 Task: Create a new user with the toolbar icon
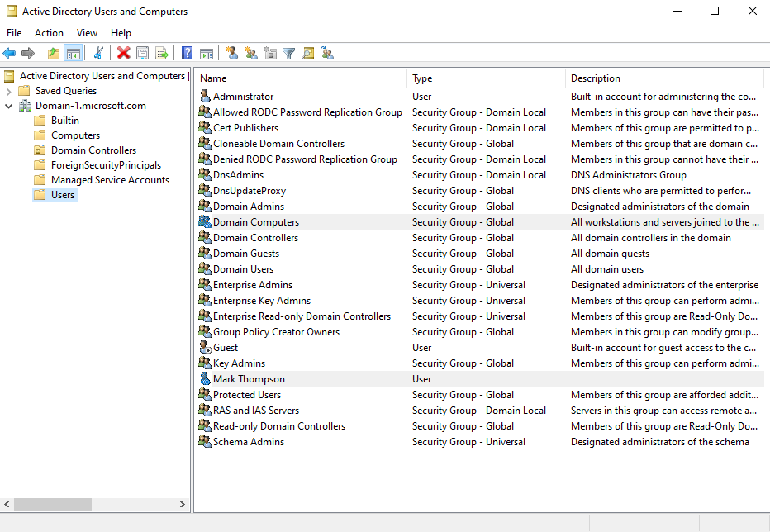tap(232, 53)
